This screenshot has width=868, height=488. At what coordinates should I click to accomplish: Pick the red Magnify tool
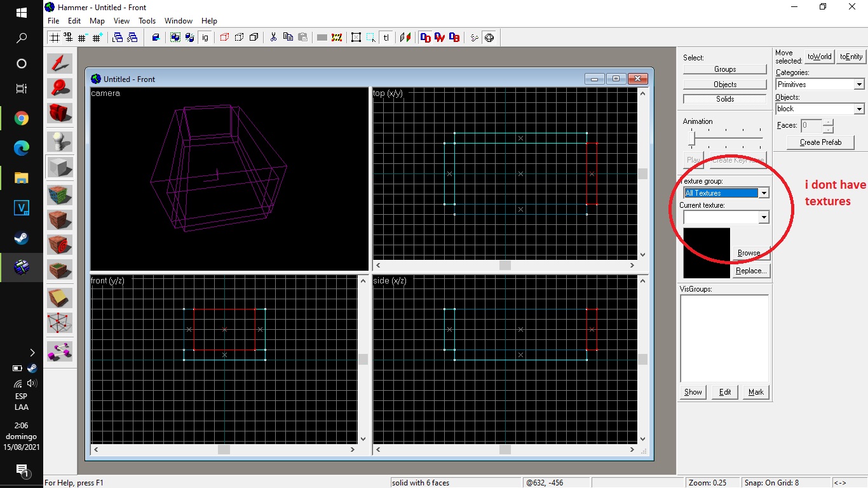(60, 88)
